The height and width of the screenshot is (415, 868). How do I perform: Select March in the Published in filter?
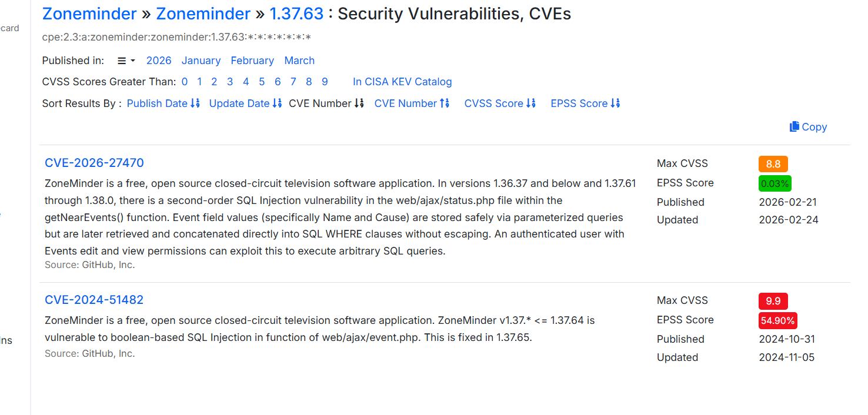click(x=299, y=61)
